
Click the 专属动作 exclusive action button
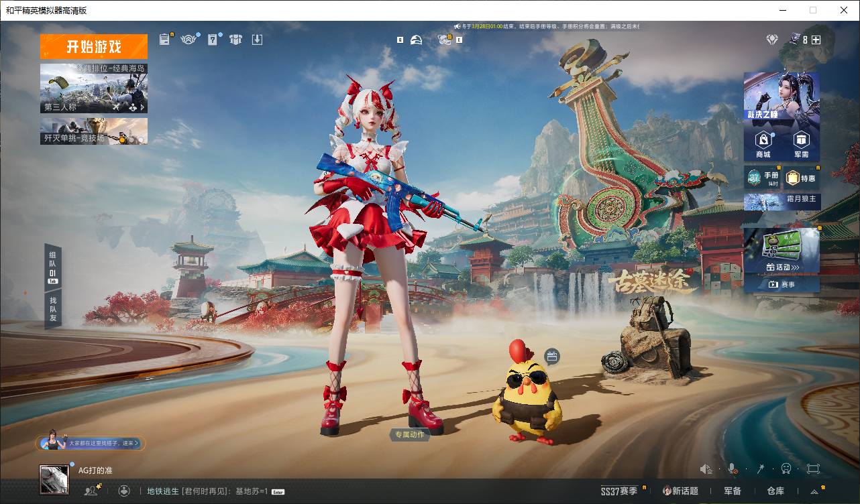pyautogui.click(x=409, y=435)
